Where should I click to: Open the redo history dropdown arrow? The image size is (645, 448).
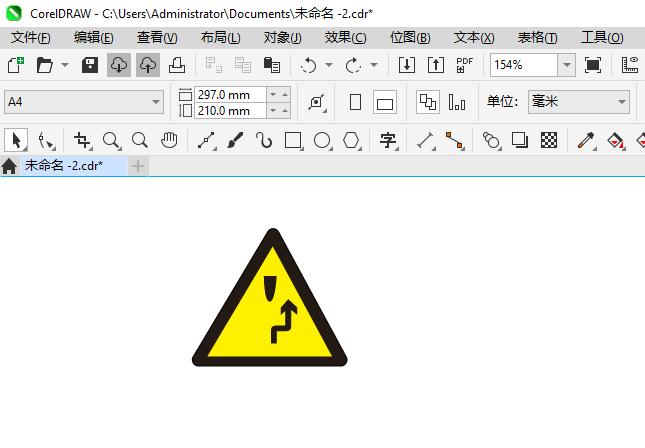(374, 65)
